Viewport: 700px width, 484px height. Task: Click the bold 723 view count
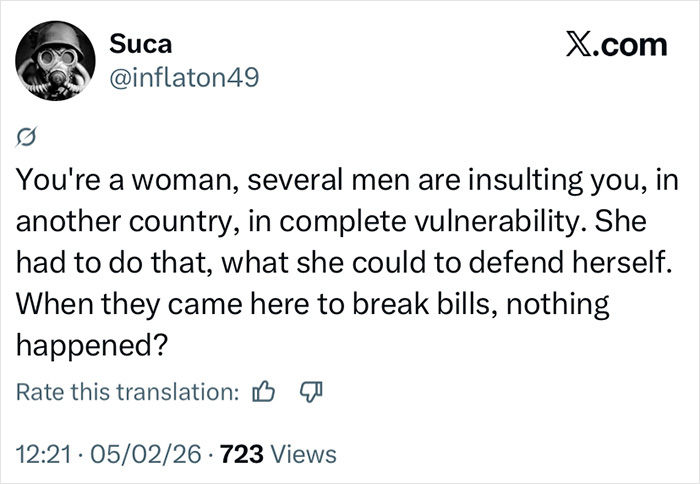pos(243,454)
